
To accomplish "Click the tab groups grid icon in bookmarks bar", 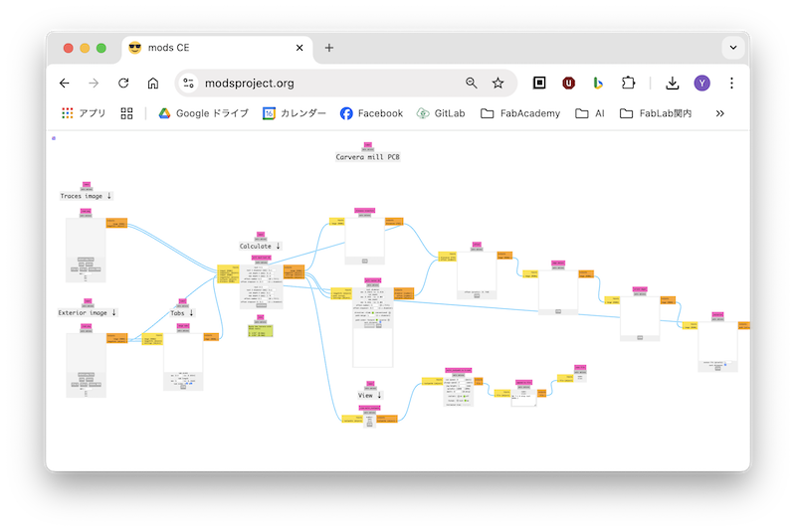I will [126, 113].
